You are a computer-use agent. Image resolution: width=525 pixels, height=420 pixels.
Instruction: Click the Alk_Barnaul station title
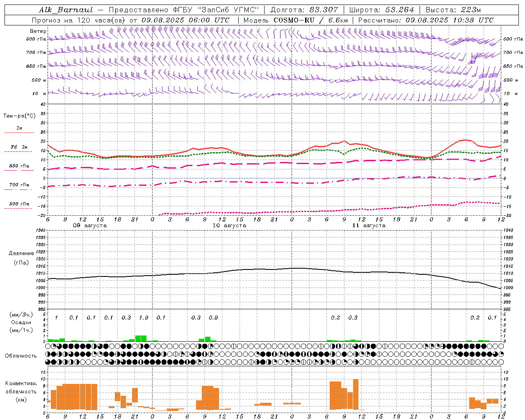point(66,10)
